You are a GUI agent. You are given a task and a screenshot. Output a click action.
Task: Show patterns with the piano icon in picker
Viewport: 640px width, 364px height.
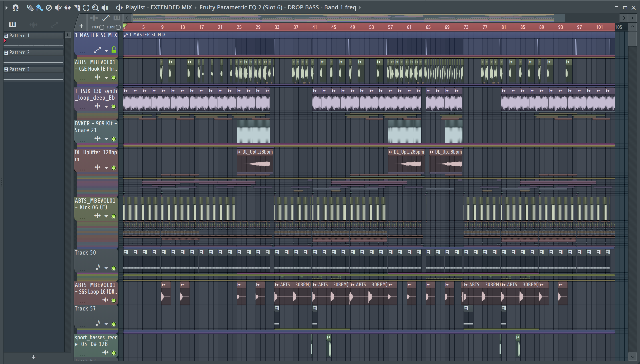pos(12,24)
